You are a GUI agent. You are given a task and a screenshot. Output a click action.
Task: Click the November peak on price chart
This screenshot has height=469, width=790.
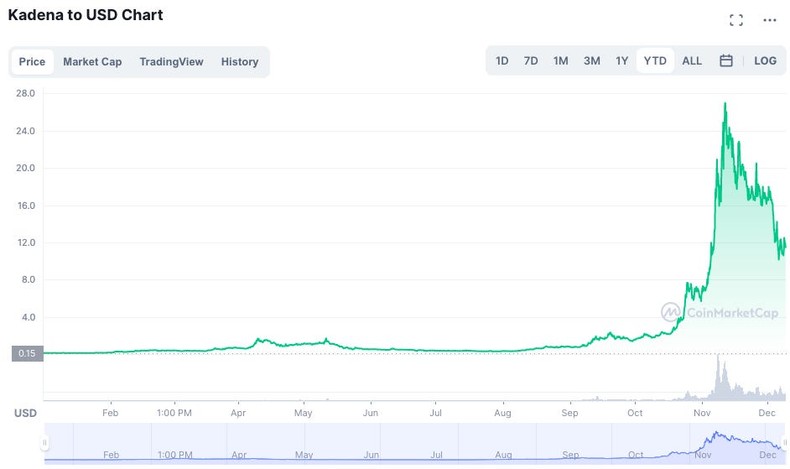pyautogui.click(x=725, y=104)
